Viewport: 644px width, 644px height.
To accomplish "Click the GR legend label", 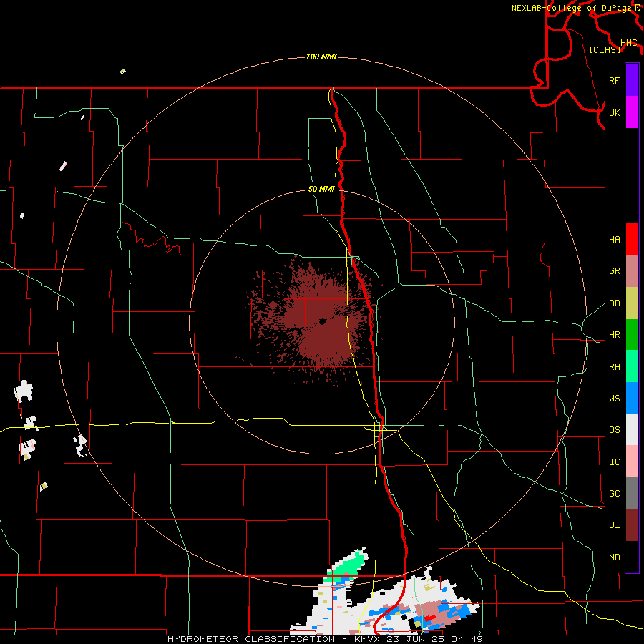I will tap(614, 271).
